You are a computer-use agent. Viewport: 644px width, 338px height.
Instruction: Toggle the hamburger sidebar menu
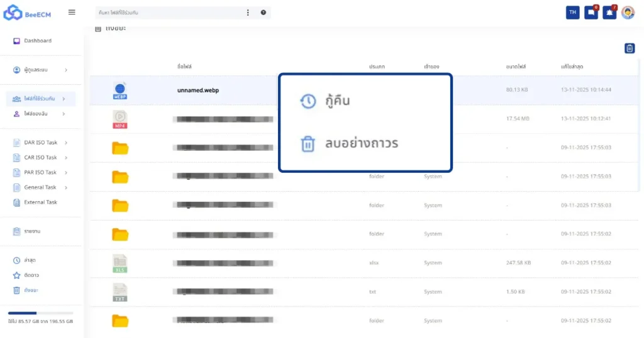pyautogui.click(x=72, y=12)
